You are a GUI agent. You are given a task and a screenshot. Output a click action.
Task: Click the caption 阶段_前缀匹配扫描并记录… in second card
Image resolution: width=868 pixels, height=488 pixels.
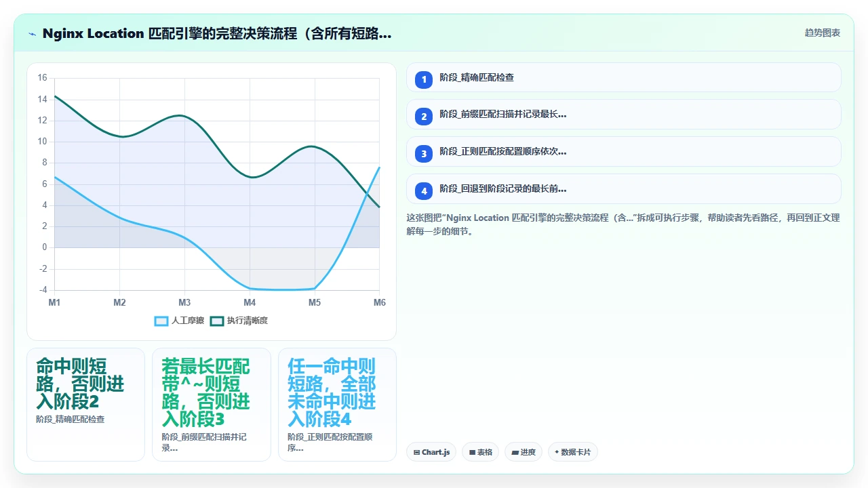(x=204, y=443)
